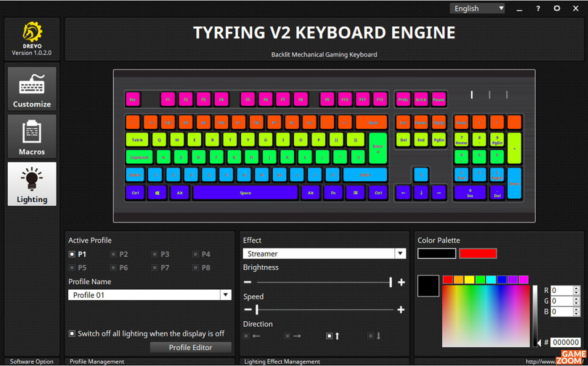Select the Back key on the keyboard
The width and height of the screenshot is (588, 366).
click(x=371, y=122)
